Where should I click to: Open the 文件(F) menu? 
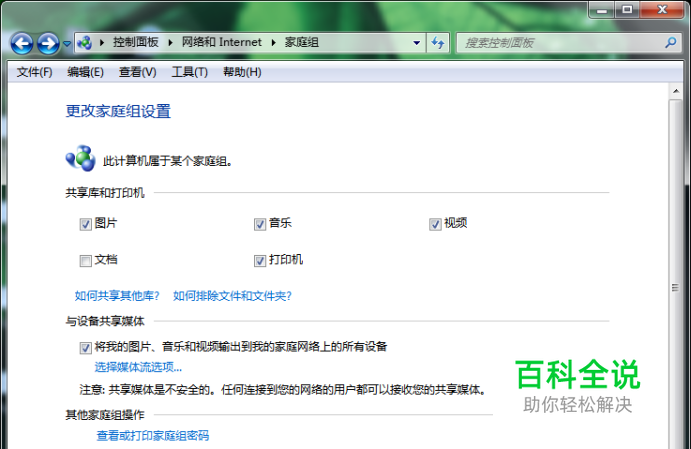pos(34,72)
